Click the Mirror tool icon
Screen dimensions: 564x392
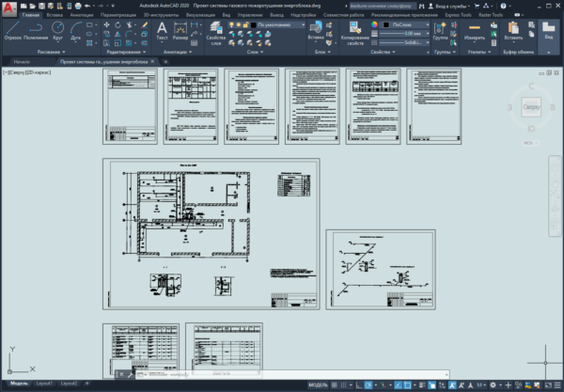point(117,34)
